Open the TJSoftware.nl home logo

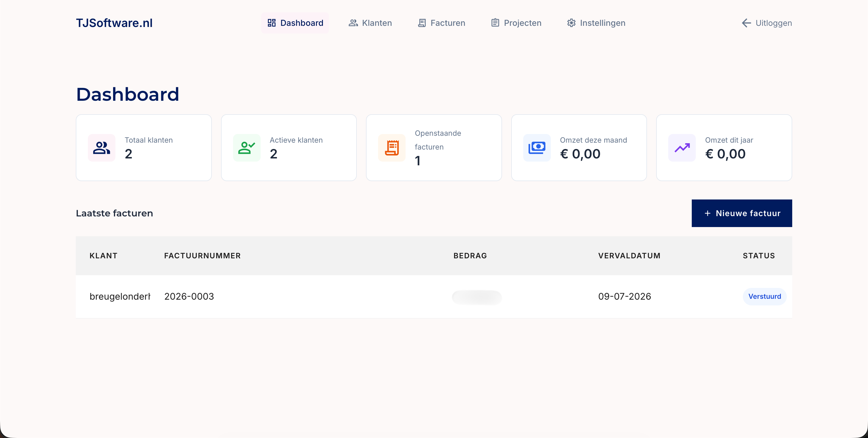(x=114, y=23)
